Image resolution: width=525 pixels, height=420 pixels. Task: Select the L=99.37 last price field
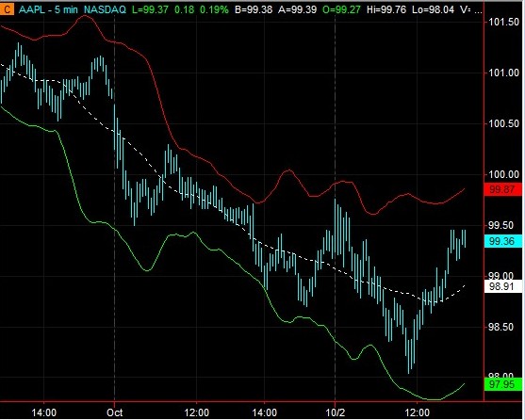point(150,9)
